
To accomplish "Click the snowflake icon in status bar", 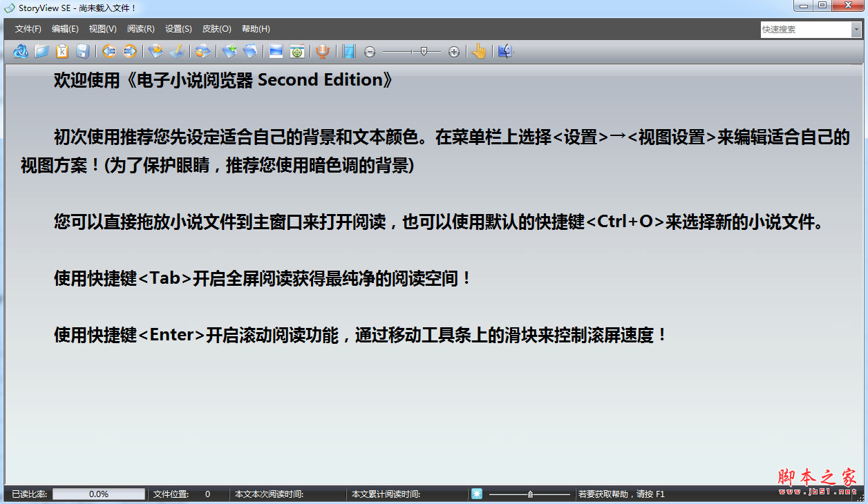I will click(x=476, y=494).
